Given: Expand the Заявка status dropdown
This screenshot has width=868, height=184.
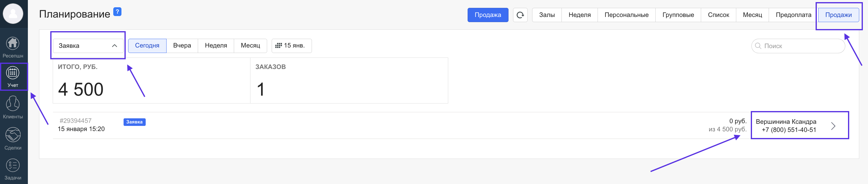Looking at the screenshot, I should 88,45.
